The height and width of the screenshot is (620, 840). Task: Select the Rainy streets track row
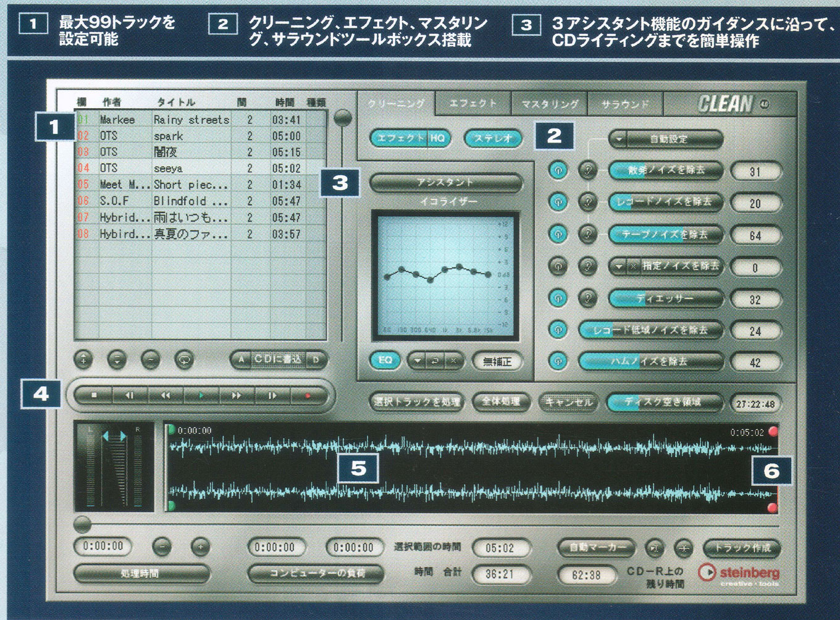[200, 119]
